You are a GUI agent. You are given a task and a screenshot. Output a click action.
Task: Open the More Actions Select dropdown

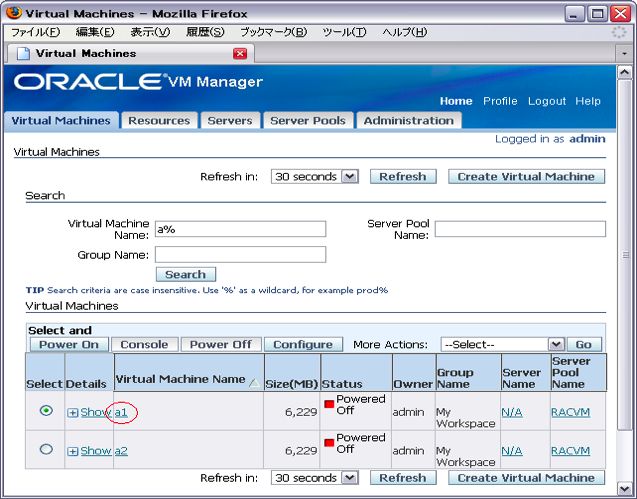click(x=502, y=345)
